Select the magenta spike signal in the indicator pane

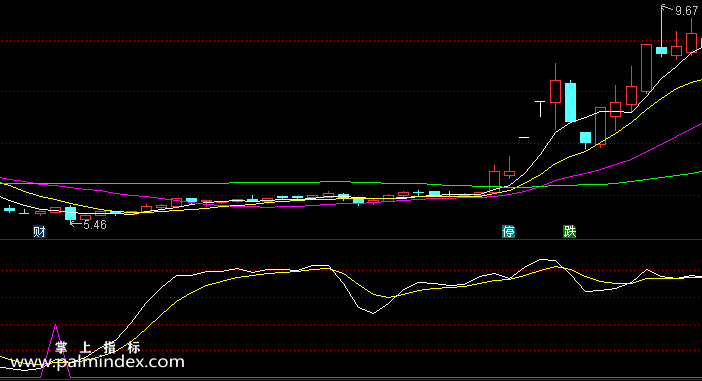point(56,351)
